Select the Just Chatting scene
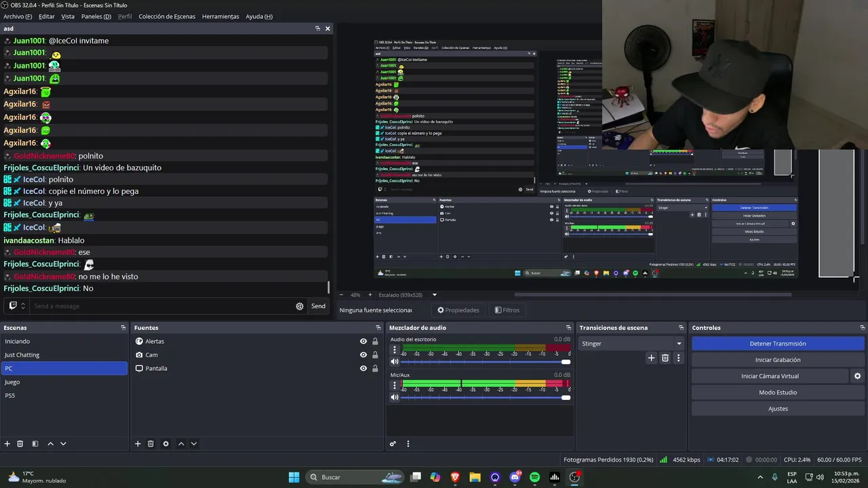Image resolution: width=868 pixels, height=488 pixels. pyautogui.click(x=64, y=355)
